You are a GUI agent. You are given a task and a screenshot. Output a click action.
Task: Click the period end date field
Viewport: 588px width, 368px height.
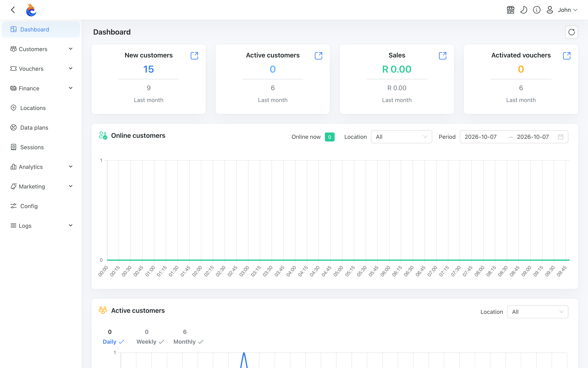point(533,137)
